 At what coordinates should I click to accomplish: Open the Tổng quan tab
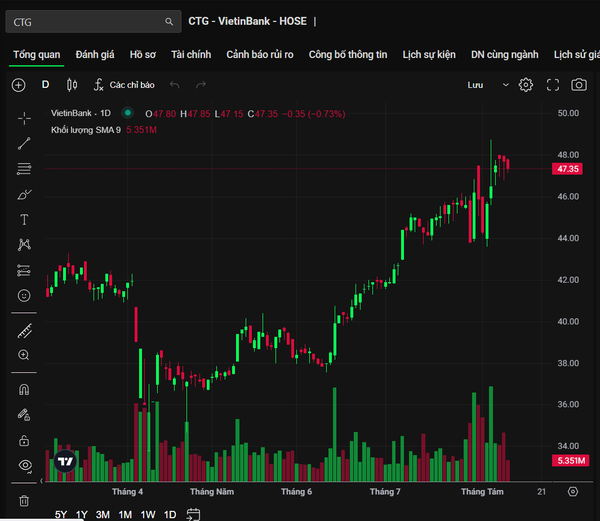point(37,55)
